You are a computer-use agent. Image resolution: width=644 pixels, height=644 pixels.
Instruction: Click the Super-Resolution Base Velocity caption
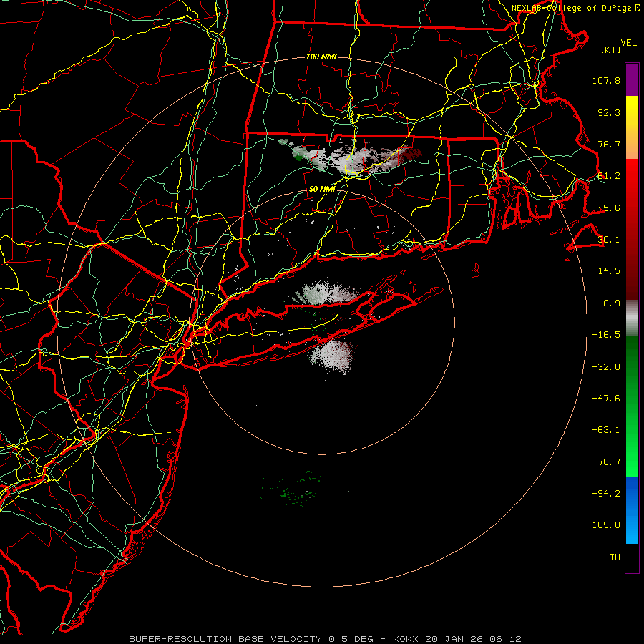click(x=326, y=639)
